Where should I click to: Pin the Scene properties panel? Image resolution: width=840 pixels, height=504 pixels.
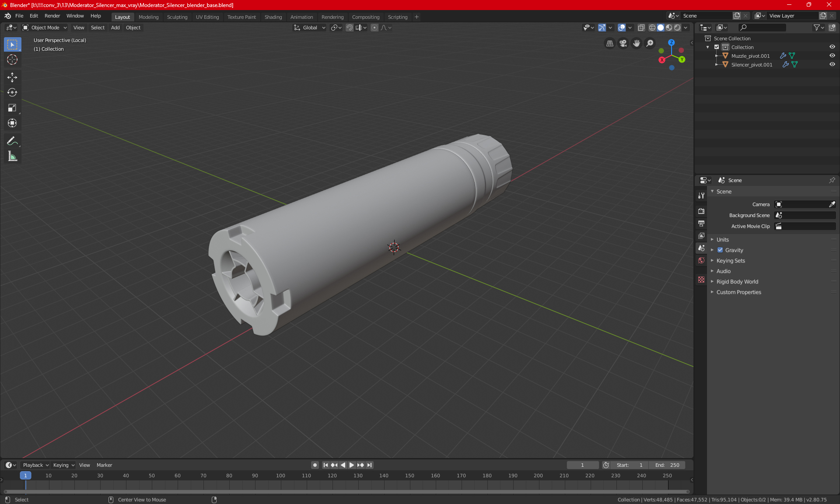(x=832, y=180)
